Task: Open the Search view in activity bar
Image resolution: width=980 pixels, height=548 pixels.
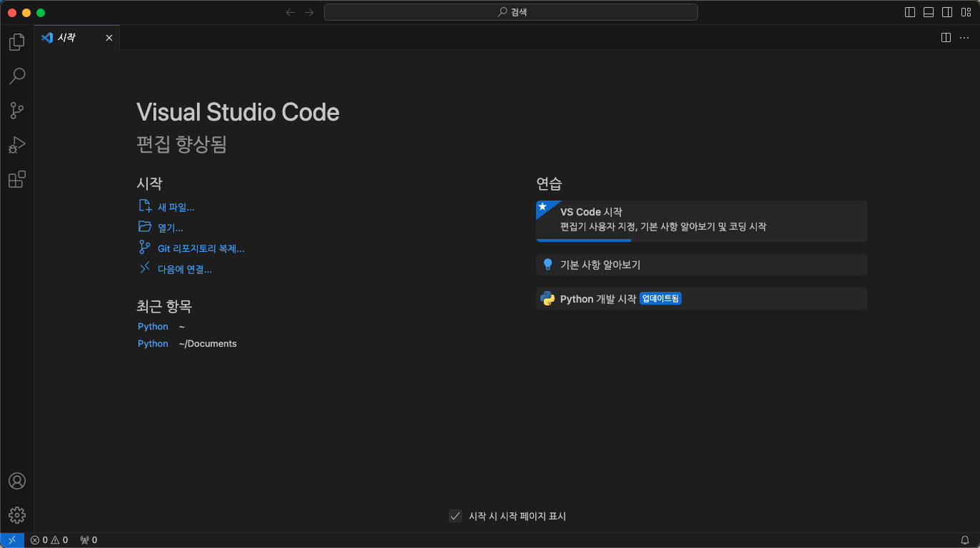Action: tap(17, 76)
